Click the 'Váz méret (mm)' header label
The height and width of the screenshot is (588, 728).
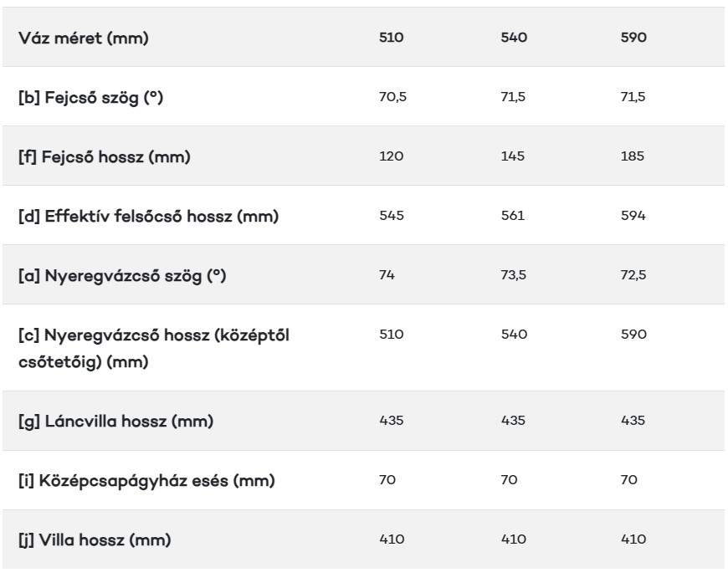84,38
